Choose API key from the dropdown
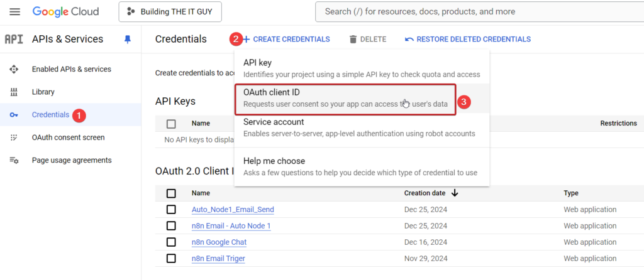This screenshot has width=644, height=280. click(x=362, y=68)
